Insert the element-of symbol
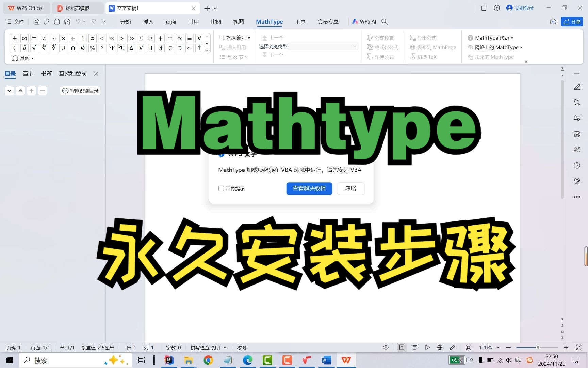This screenshot has width=588, height=368. [170, 48]
